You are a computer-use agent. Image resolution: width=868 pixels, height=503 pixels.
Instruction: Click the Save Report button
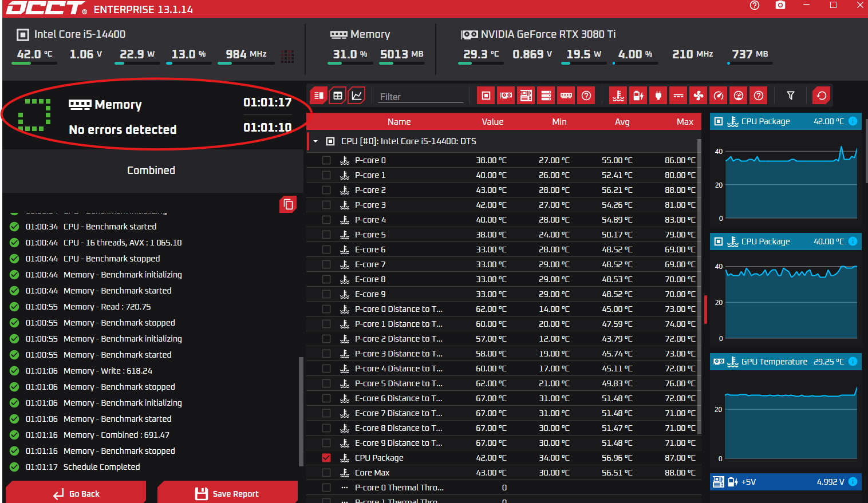tap(227, 493)
